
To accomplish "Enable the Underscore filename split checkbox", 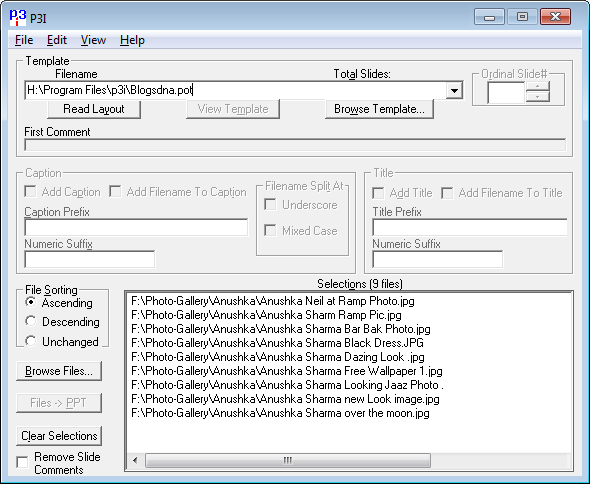I will pyautogui.click(x=270, y=205).
